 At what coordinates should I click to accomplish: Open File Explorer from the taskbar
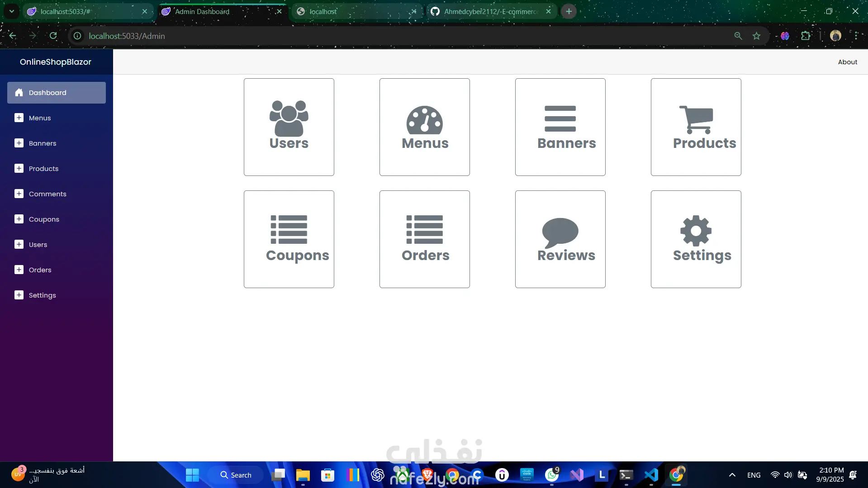[x=303, y=475]
